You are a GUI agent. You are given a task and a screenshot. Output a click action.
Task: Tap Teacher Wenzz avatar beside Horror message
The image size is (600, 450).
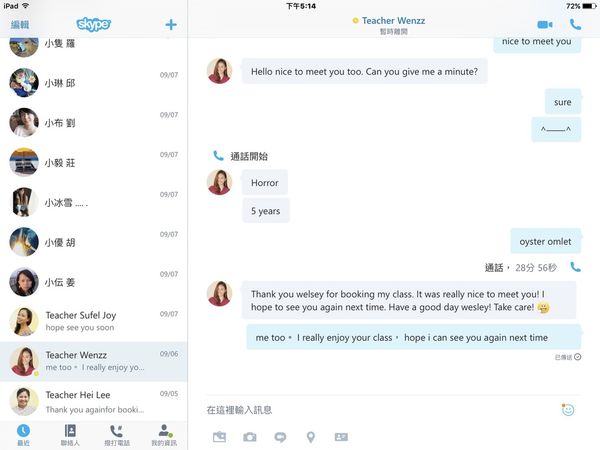point(219,183)
